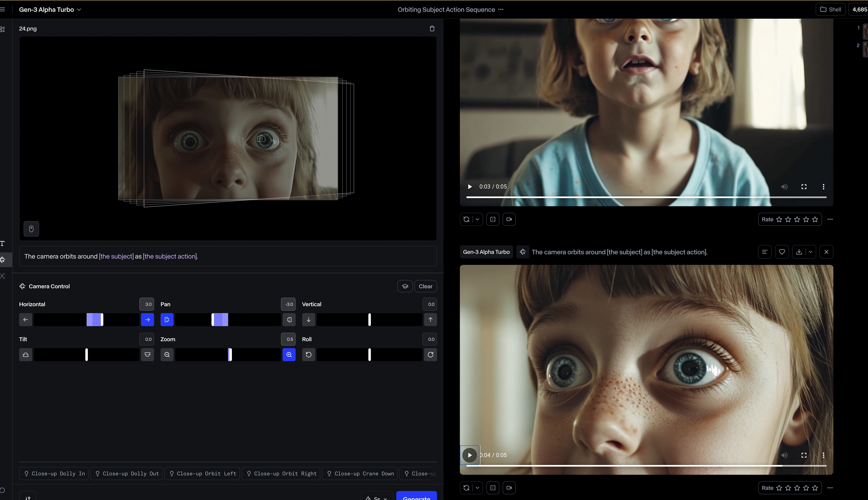Toggle the heart/like on first video result
Viewport: 868px width, 500px height.
click(782, 251)
